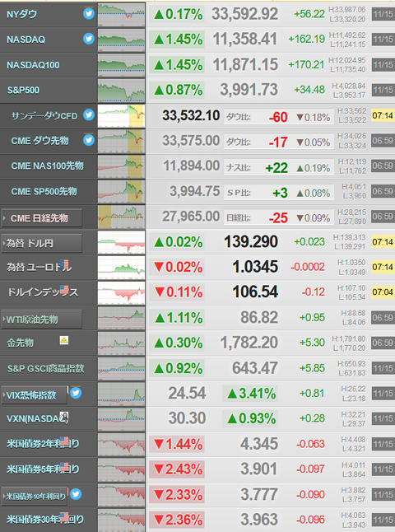
Task: Open the CME 日経先物 mini chart
Action: [x=122, y=217]
